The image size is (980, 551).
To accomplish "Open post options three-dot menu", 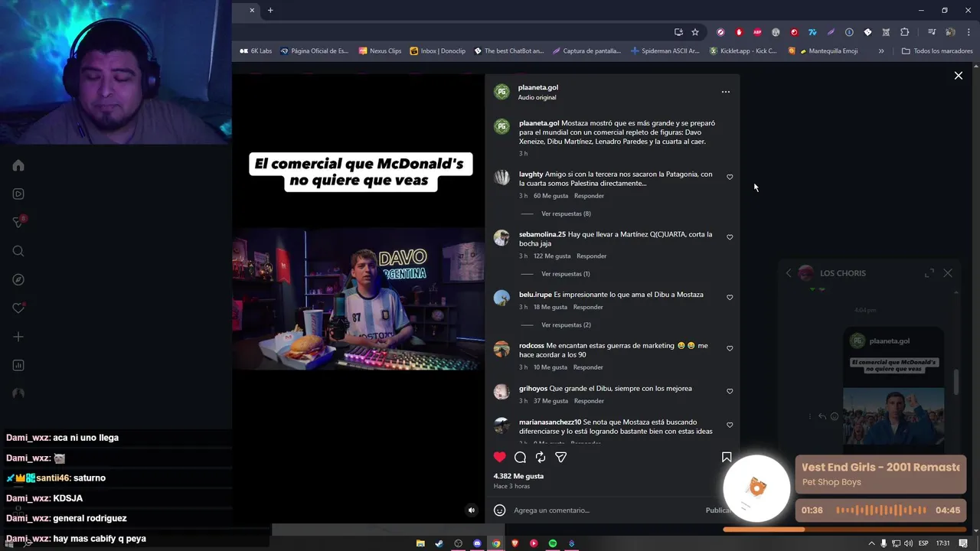I will (726, 92).
